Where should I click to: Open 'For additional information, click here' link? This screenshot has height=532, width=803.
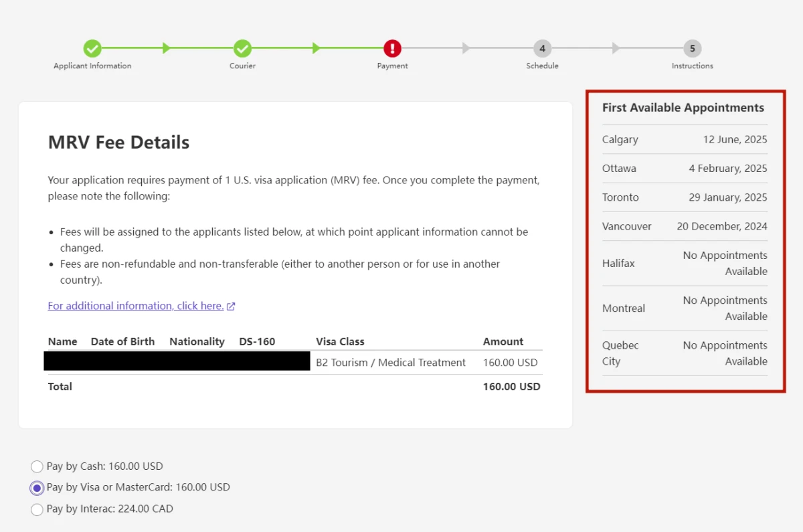coord(136,306)
